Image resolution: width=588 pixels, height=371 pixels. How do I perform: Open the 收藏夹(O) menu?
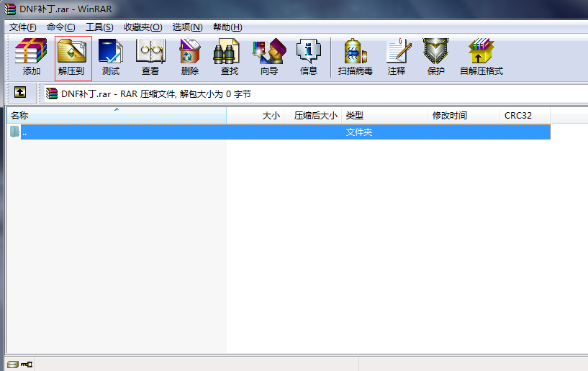coord(143,27)
